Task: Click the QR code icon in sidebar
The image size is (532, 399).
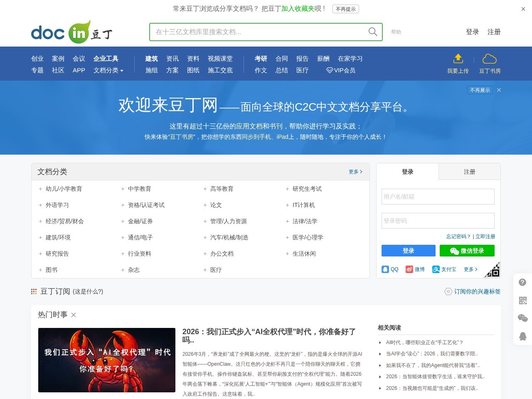Action: pos(522,300)
